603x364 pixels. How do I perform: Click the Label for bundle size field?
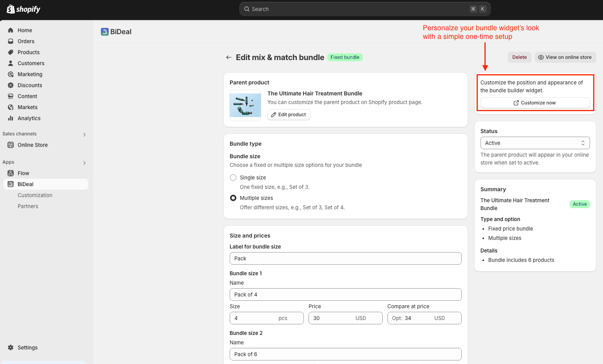345,258
